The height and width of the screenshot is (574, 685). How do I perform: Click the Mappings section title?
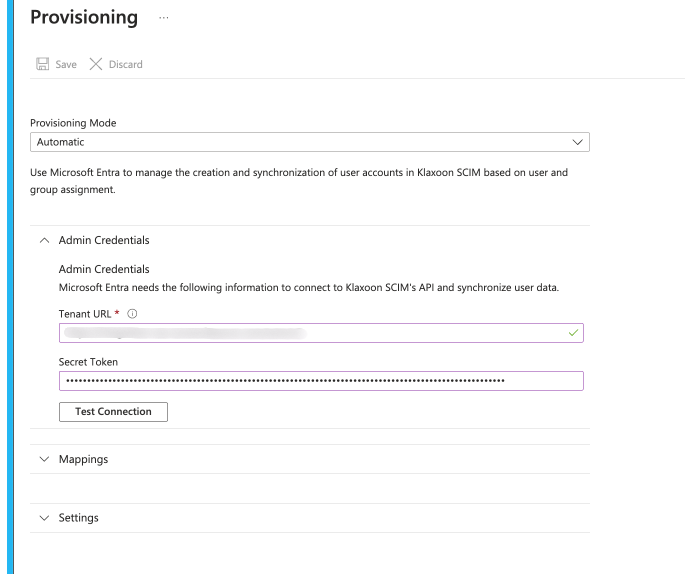point(83,459)
